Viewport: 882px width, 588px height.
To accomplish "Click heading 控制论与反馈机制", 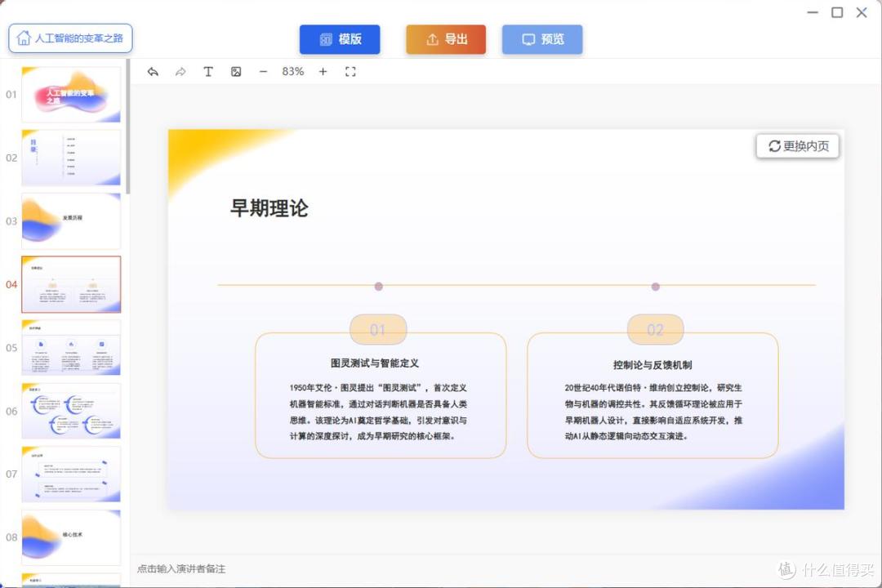I will pyautogui.click(x=653, y=364).
